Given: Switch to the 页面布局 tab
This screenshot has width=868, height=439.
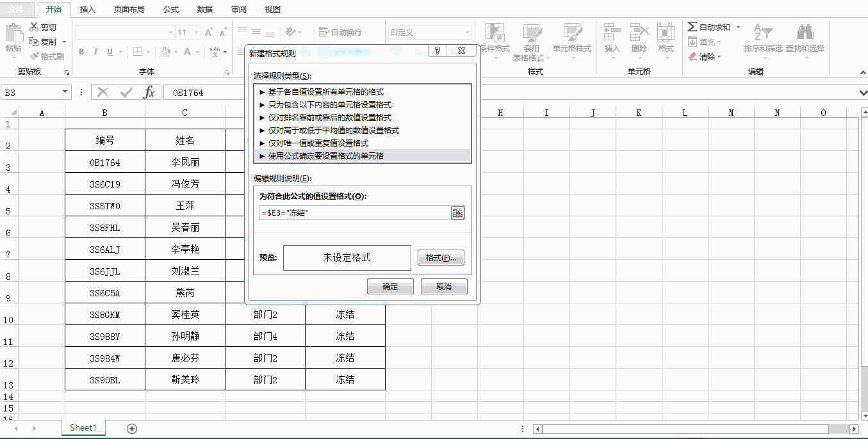Looking at the screenshot, I should [129, 10].
